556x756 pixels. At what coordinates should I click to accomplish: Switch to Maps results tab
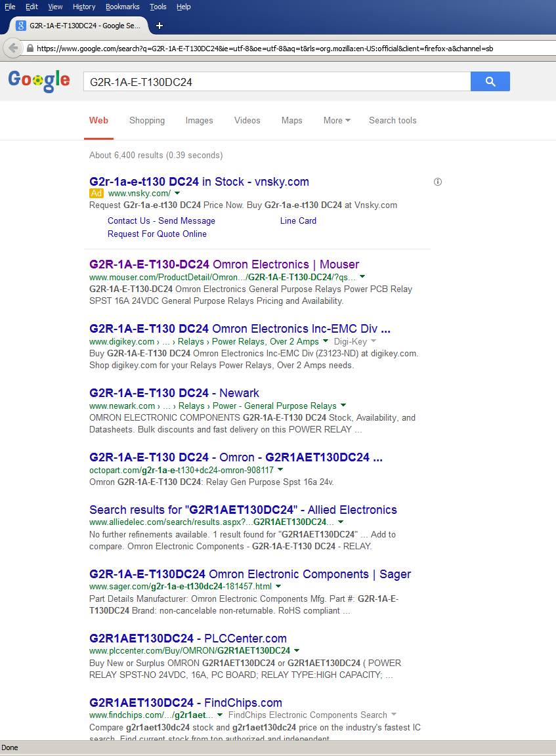click(x=291, y=121)
